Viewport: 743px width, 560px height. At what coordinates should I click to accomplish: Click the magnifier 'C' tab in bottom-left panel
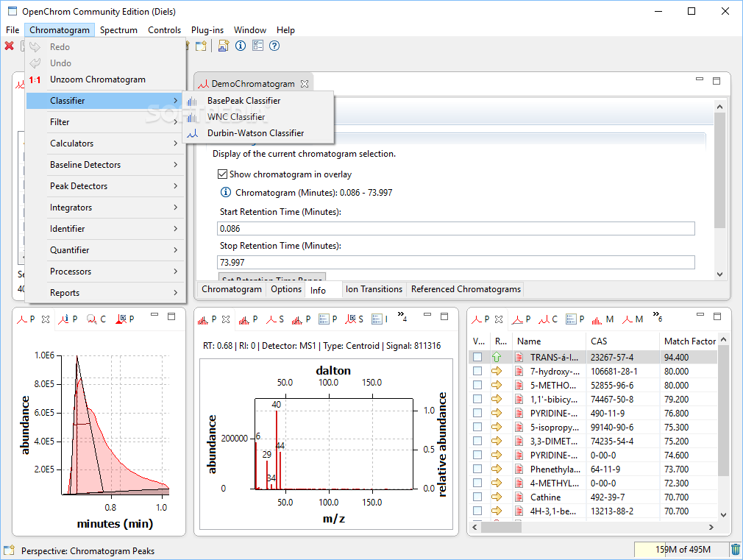coord(96,319)
